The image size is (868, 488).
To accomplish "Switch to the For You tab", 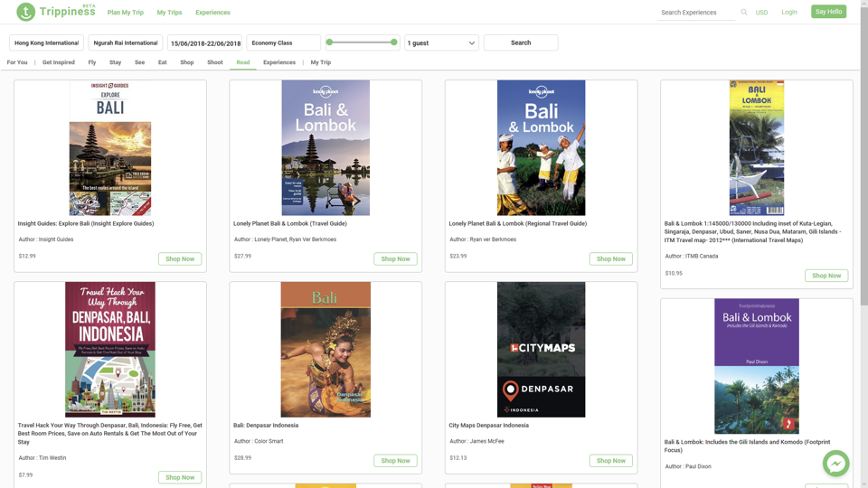I will click(17, 62).
